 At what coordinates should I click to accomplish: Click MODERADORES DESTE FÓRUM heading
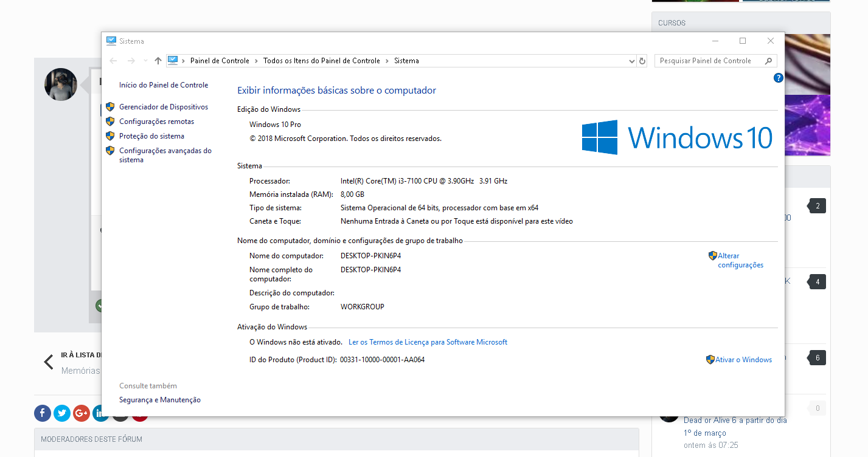tap(91, 439)
